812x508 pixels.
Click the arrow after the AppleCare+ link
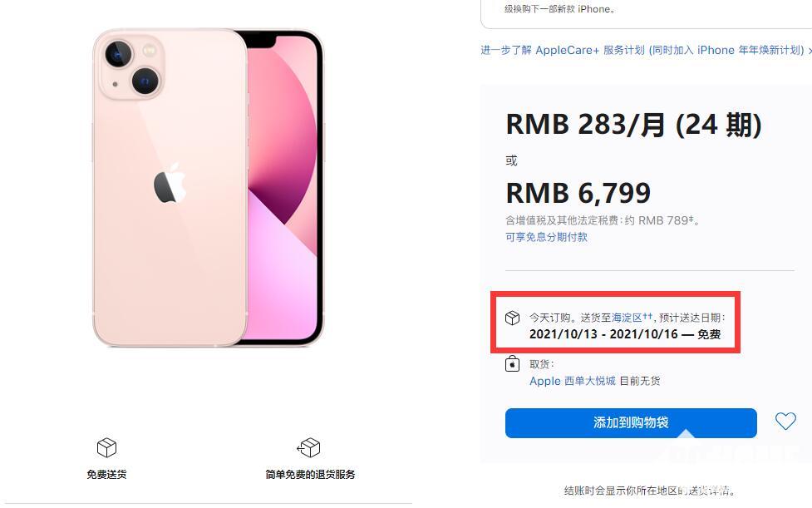[810, 51]
